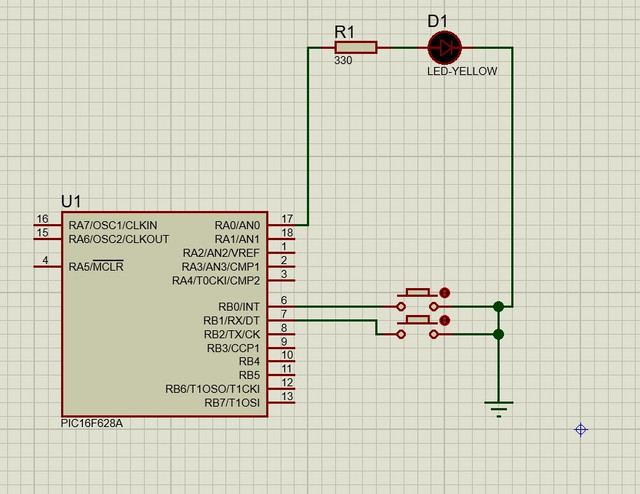Click pin RA6/OSC2/CLKOUT label

119,239
